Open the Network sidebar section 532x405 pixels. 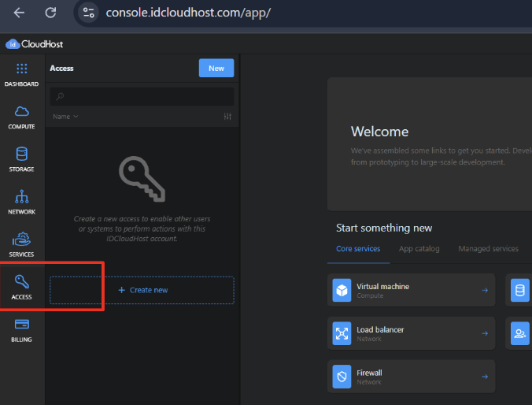22,202
